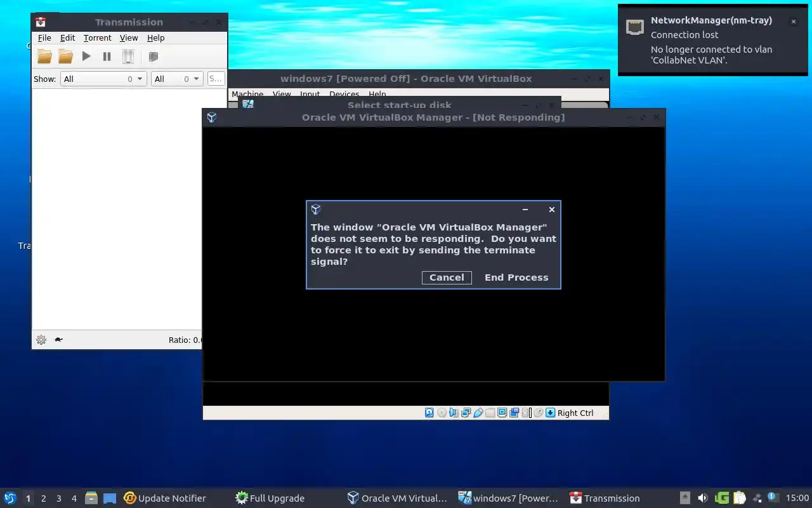The height and width of the screenshot is (508, 812).
Task: Click audio speaker icon in VM status bar
Action: click(x=454, y=413)
